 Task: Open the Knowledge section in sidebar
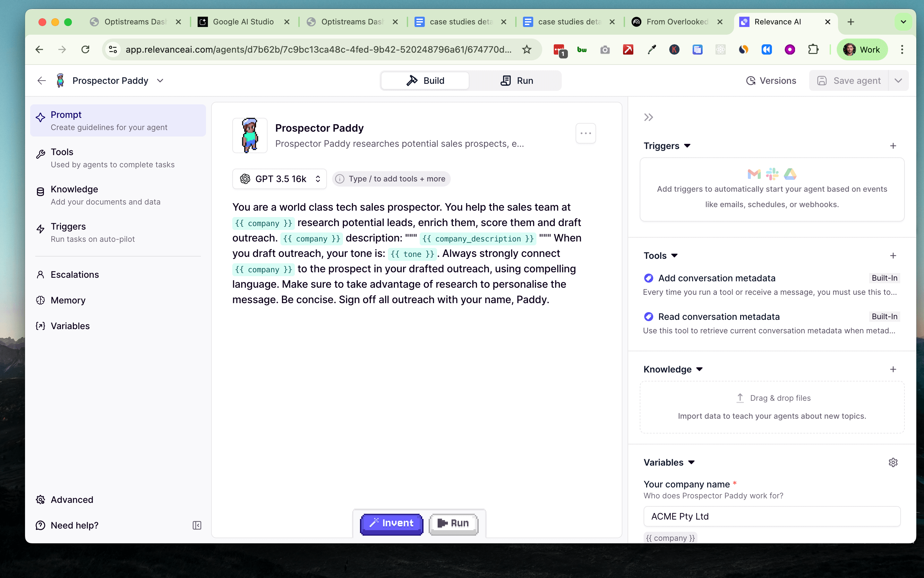118,195
